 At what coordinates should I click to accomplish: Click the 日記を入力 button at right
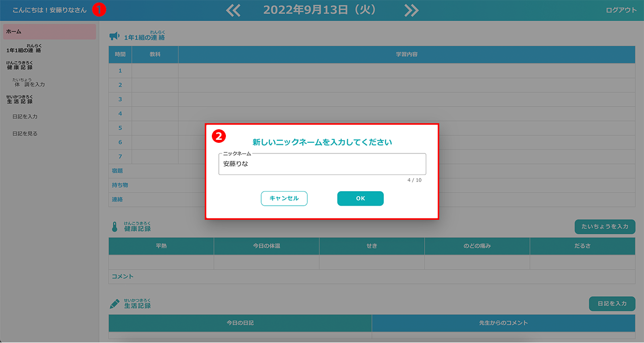click(612, 304)
